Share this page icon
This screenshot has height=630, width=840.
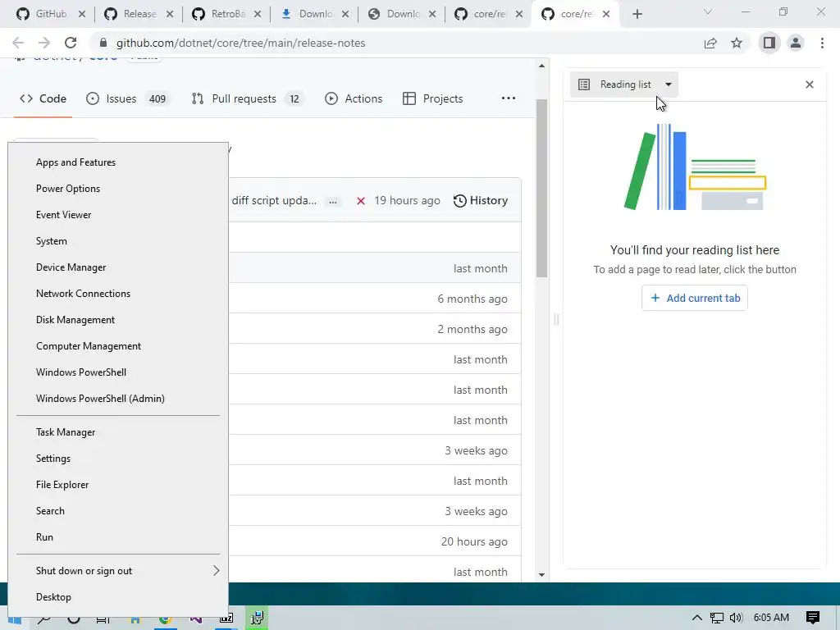(710, 43)
